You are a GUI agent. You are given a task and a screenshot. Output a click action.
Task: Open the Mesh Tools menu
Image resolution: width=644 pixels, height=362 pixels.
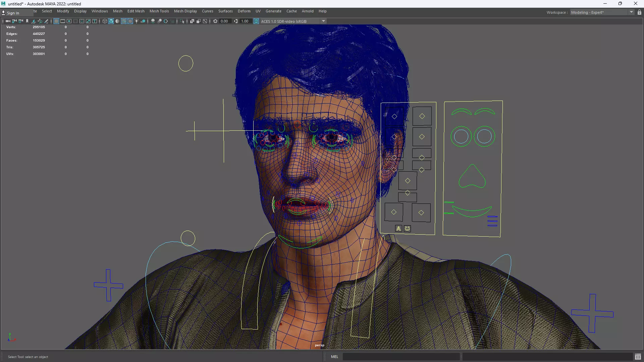tap(159, 11)
